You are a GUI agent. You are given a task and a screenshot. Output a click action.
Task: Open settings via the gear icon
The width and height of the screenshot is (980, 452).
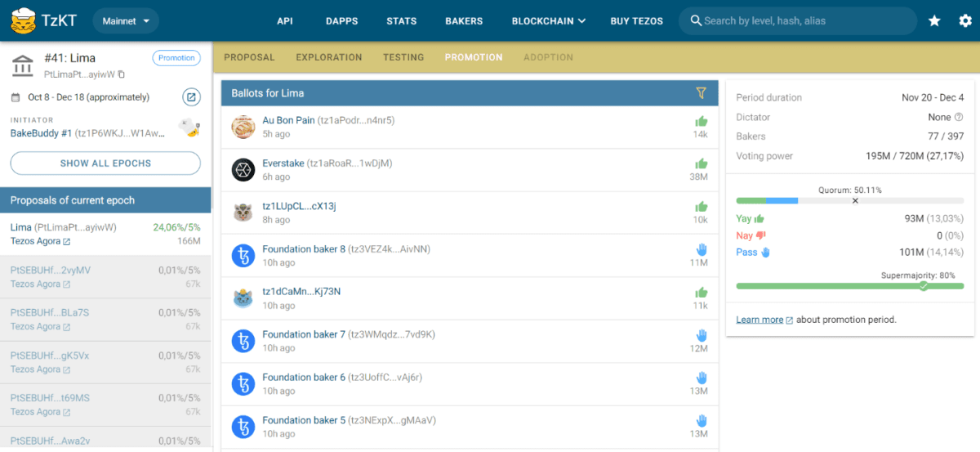(965, 20)
